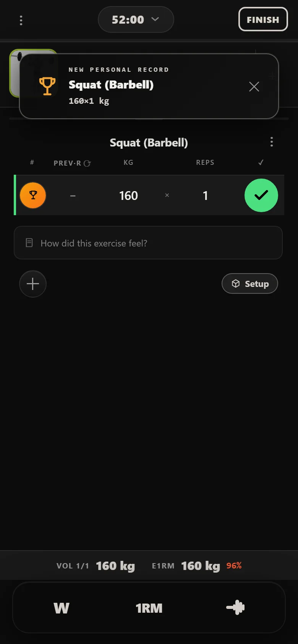Select the W warmup tab
This screenshot has height=644, width=298.
[62, 608]
